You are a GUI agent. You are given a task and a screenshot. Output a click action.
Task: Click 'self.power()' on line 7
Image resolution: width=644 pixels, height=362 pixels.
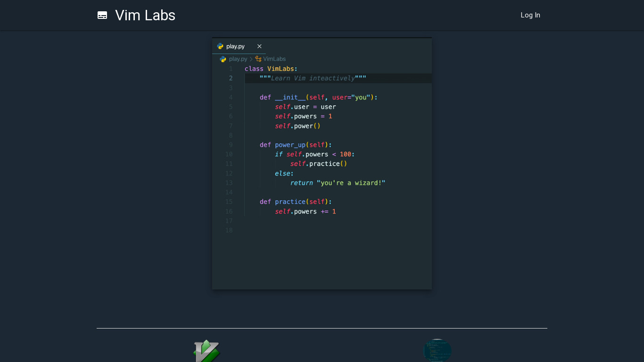click(298, 126)
